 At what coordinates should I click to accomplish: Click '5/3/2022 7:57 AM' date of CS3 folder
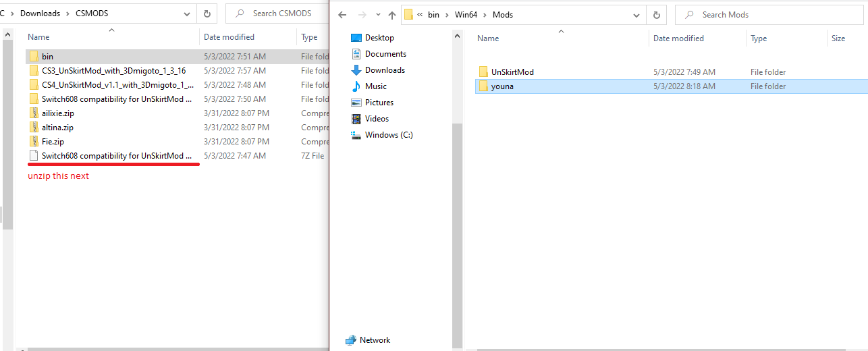(235, 71)
